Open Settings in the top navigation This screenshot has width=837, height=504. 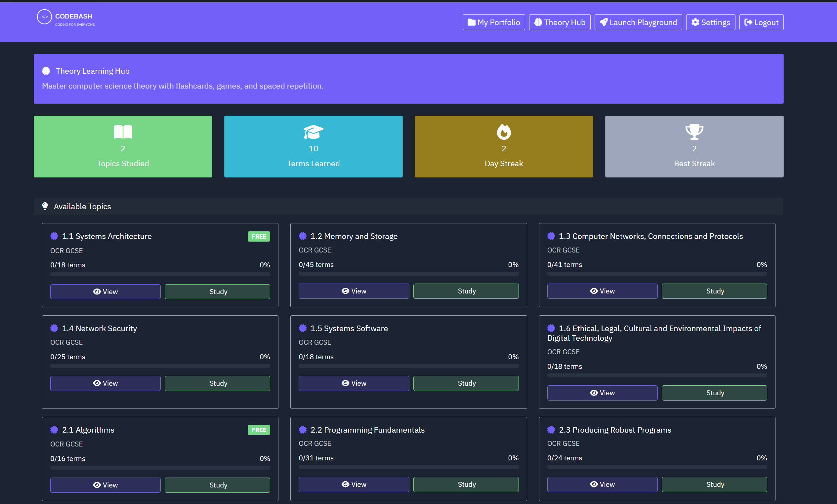pos(710,22)
